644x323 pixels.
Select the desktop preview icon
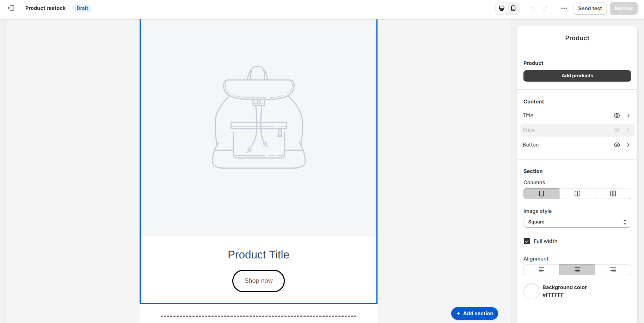coord(501,8)
